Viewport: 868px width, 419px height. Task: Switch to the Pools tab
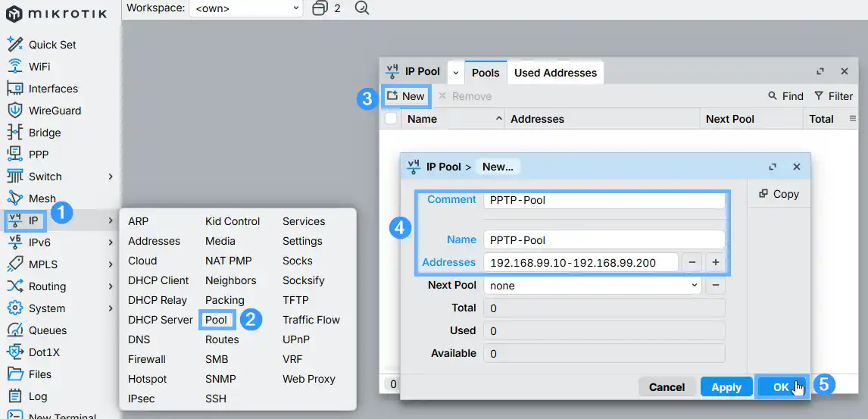click(x=486, y=73)
